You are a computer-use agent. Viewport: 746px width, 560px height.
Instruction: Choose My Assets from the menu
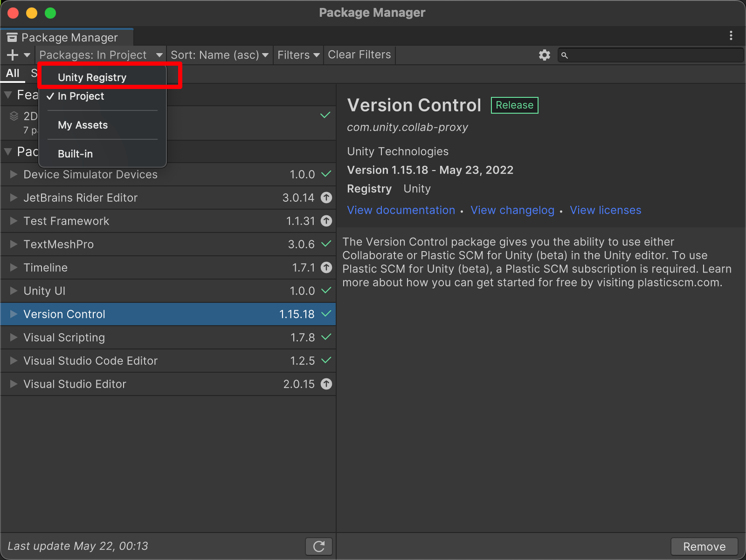tap(103, 125)
